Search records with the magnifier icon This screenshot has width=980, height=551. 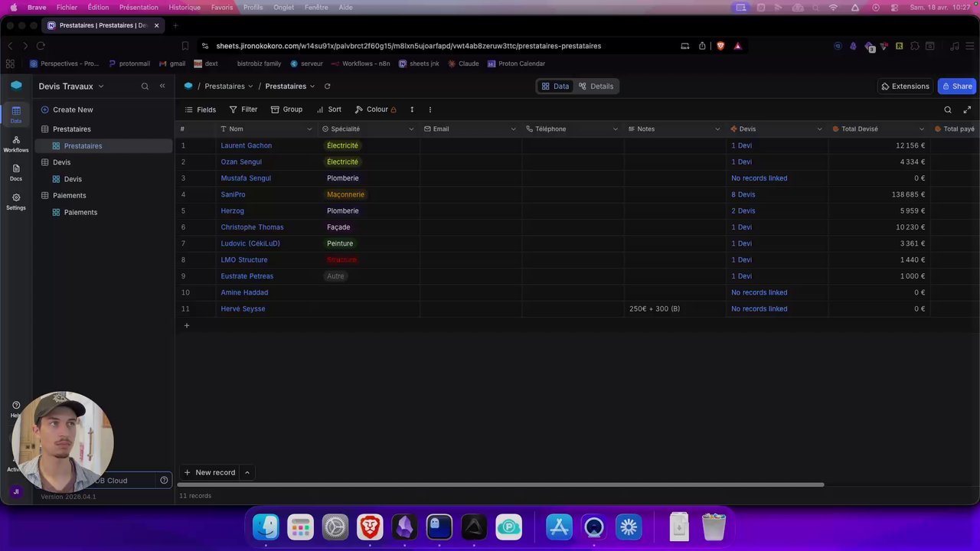click(948, 109)
